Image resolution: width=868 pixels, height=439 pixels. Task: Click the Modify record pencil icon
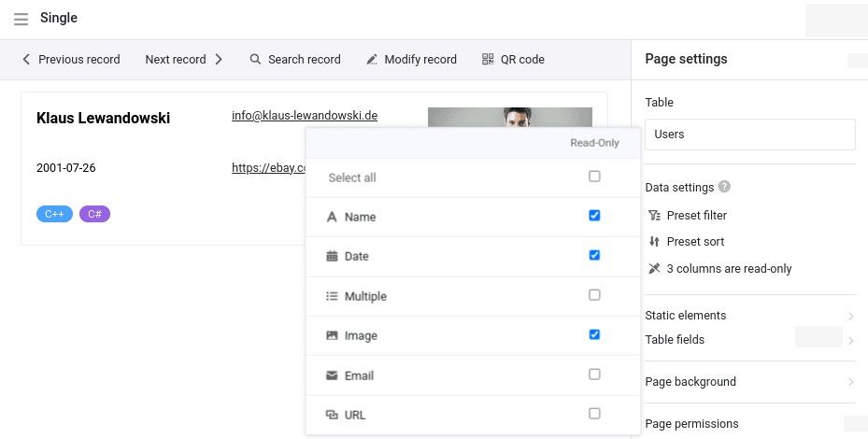pyautogui.click(x=372, y=60)
